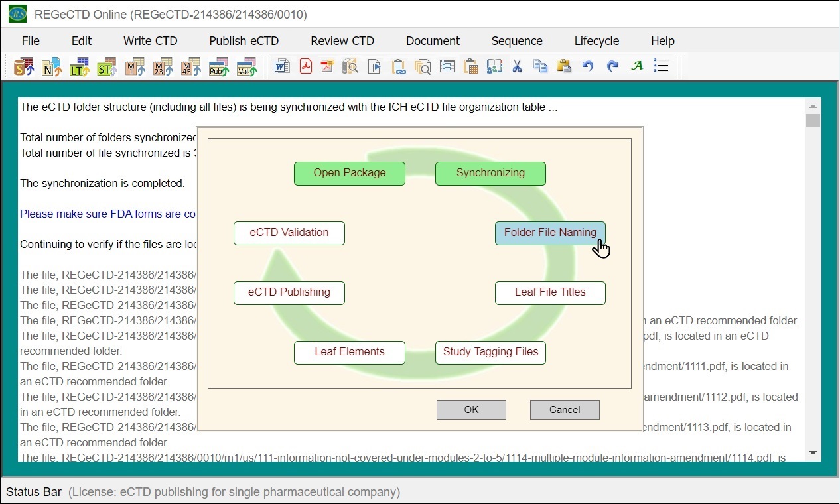Viewport: 840px width, 504px height.
Task: Select the eCTD Publishing step
Action: pos(289,292)
